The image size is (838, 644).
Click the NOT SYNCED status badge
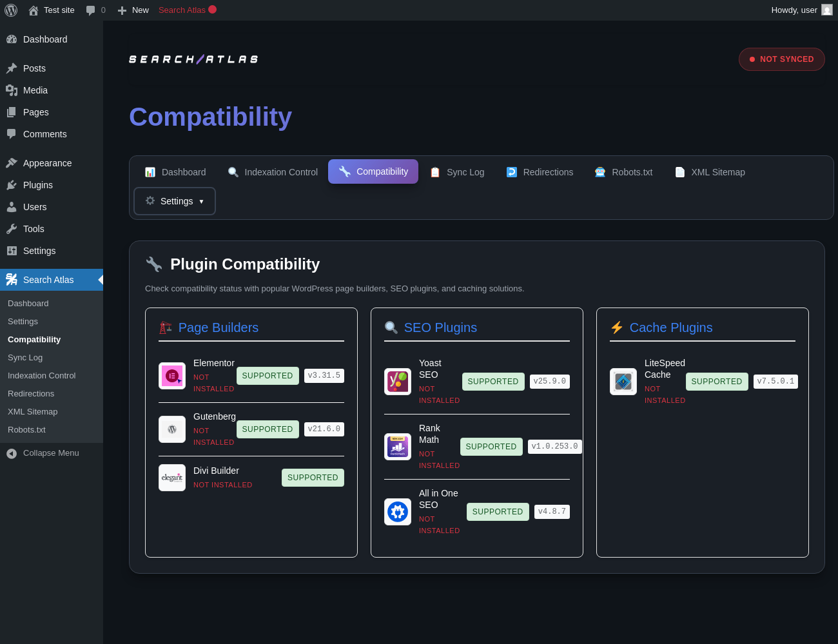pos(781,59)
